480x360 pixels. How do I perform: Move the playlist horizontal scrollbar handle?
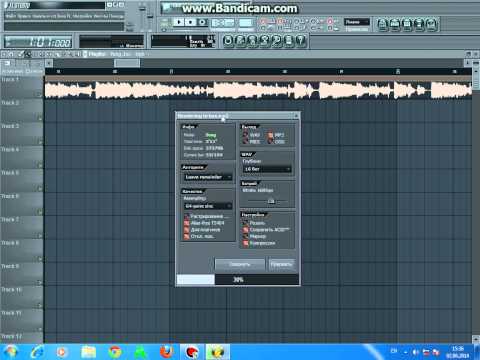coord(127,63)
